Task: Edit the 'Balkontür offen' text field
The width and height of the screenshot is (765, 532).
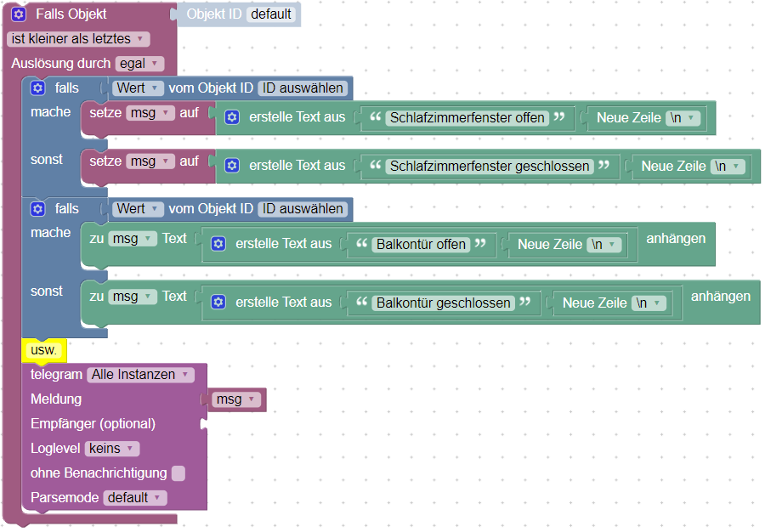Action: tap(421, 244)
